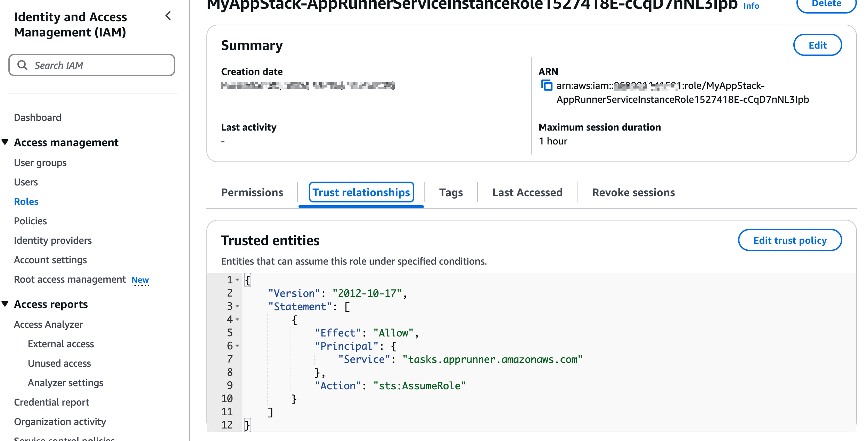The height and width of the screenshot is (441, 868).
Task: Open the Tags tab
Action: pyautogui.click(x=451, y=192)
